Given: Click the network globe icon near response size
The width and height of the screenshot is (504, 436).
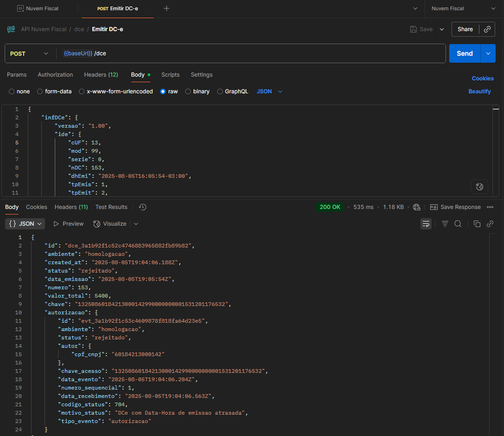Looking at the screenshot, I should click(416, 207).
